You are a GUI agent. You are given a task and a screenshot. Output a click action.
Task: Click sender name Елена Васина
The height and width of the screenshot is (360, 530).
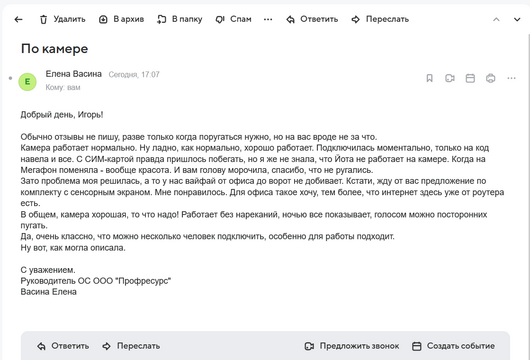pyautogui.click(x=74, y=74)
